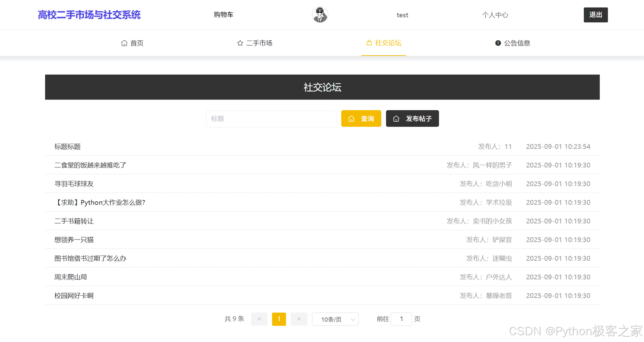This screenshot has width=644, height=342.
Task: Open the post 想领养一只猫
Action: pyautogui.click(x=74, y=239)
